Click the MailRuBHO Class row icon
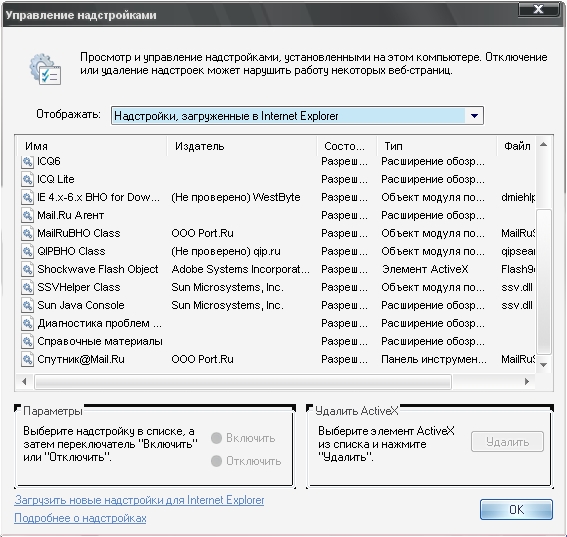This screenshot has height=537, width=567. [27, 234]
